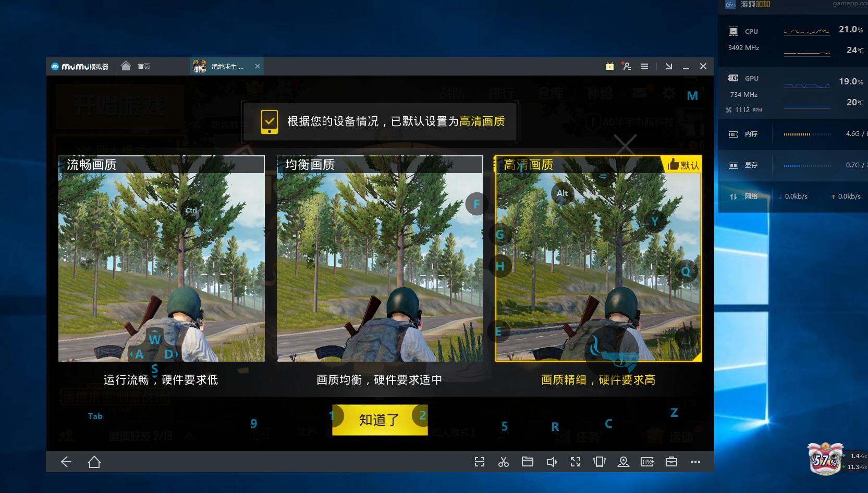This screenshot has width=868, height=493.
Task: Select the 高清画质 quality preview
Action: (x=598, y=258)
